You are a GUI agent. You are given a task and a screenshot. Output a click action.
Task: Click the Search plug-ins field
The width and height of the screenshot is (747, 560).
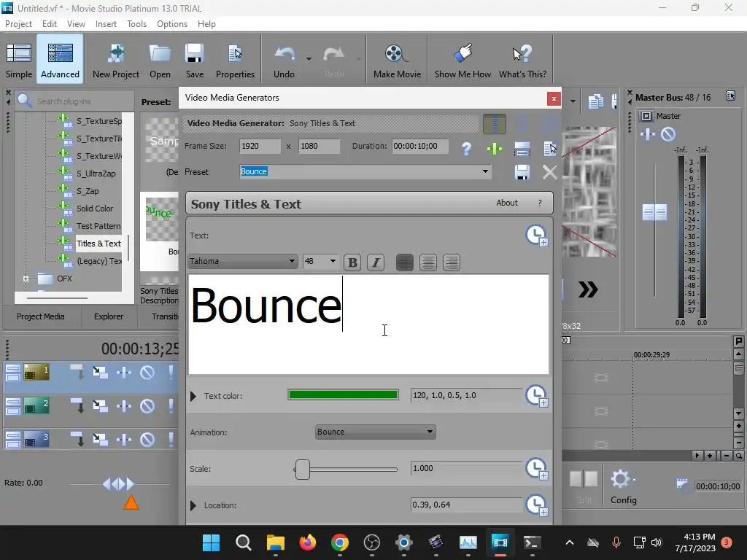point(74,101)
